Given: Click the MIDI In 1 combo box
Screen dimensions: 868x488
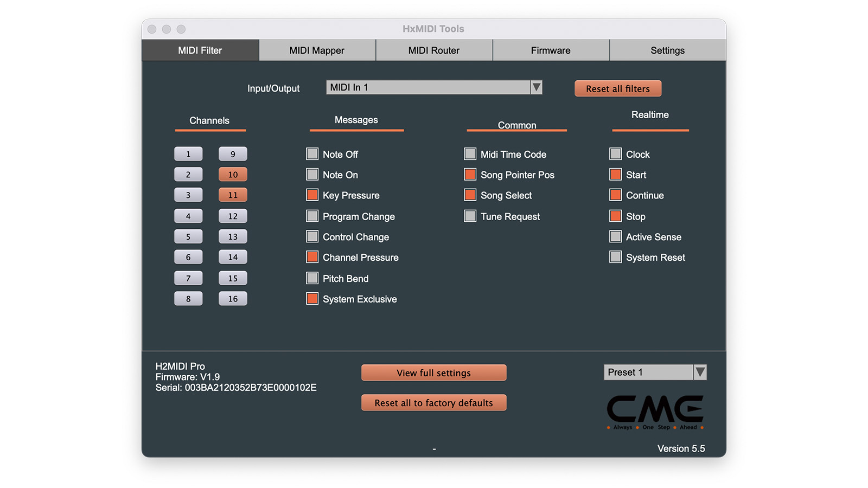Looking at the screenshot, I should click(x=427, y=87).
